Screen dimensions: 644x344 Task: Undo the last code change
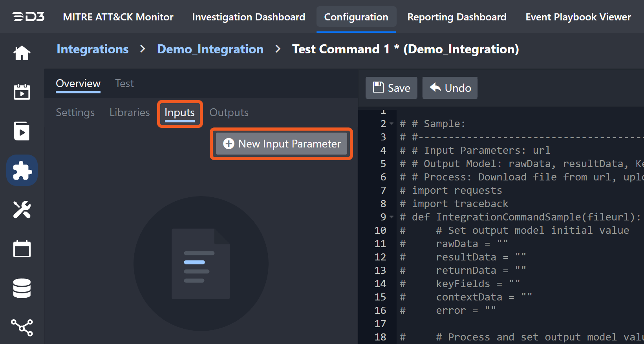(x=450, y=88)
